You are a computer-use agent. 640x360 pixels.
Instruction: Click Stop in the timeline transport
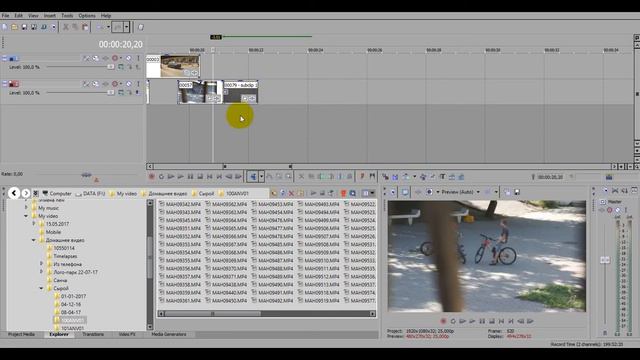point(200,177)
